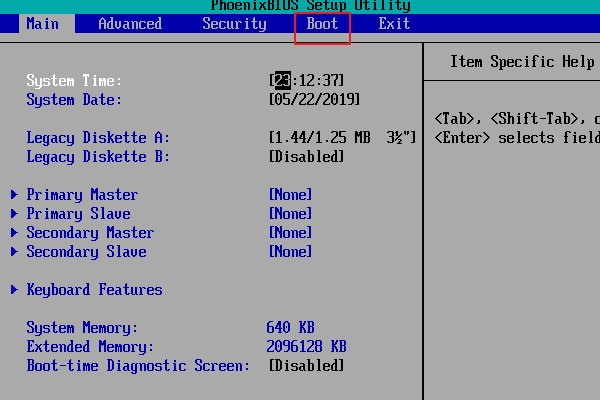
Task: Click the Secondary Slave [None] value
Action: pyautogui.click(x=290, y=251)
